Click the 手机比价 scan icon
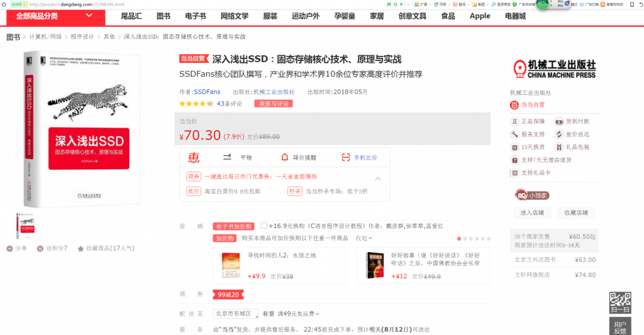644x335 pixels. (346, 157)
